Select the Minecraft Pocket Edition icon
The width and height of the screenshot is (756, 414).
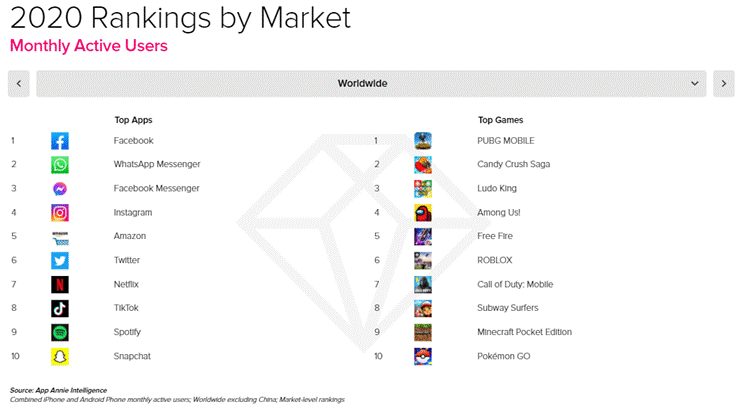click(x=423, y=332)
